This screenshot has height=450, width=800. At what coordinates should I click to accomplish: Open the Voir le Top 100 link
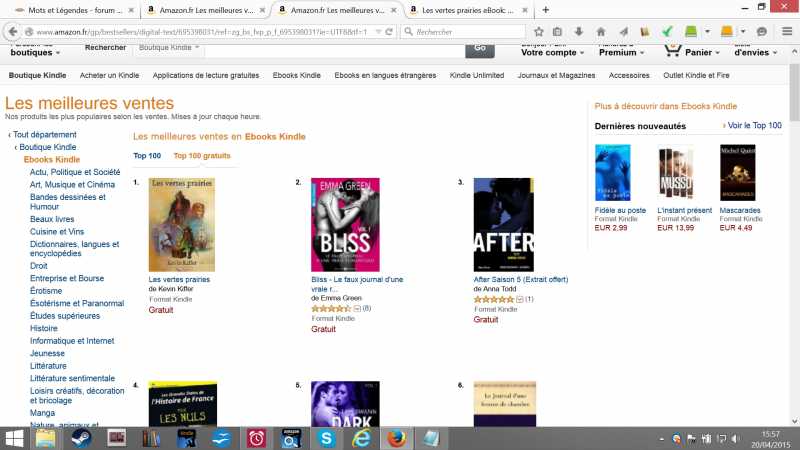click(x=754, y=125)
